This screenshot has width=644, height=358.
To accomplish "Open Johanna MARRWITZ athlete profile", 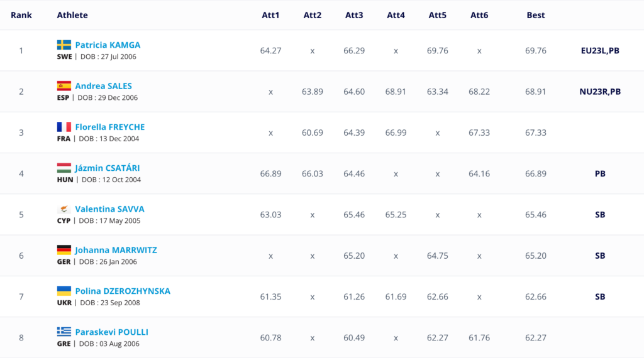I will (x=116, y=250).
